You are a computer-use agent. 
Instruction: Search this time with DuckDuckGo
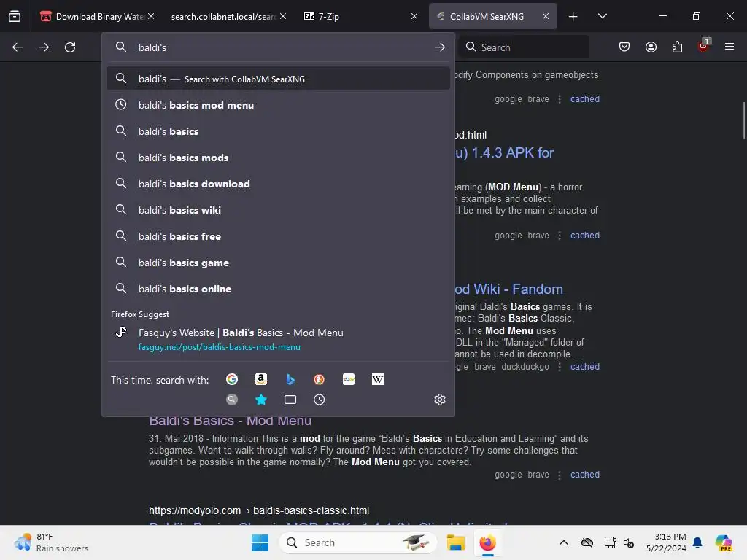click(320, 379)
